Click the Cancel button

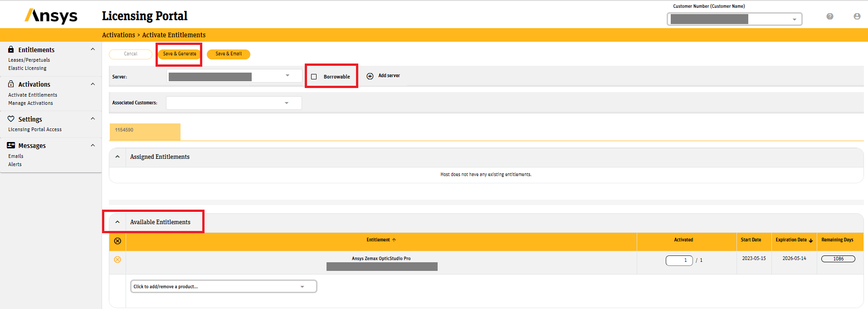click(x=131, y=54)
